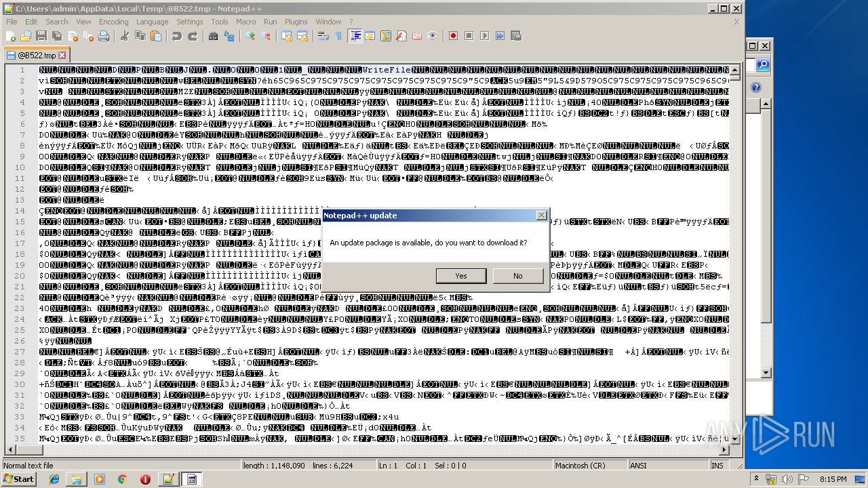Close the current document via toolbar icon
The width and height of the screenshot is (868, 488).
73,36
